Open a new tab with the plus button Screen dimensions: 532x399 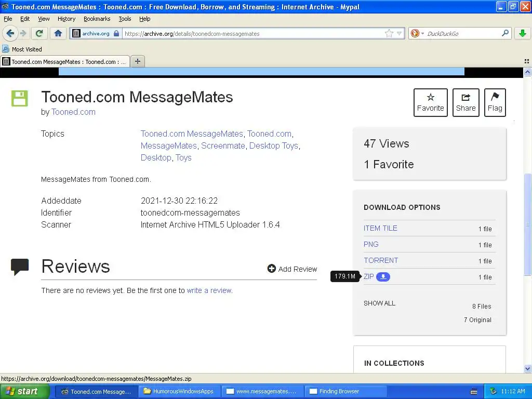click(137, 61)
